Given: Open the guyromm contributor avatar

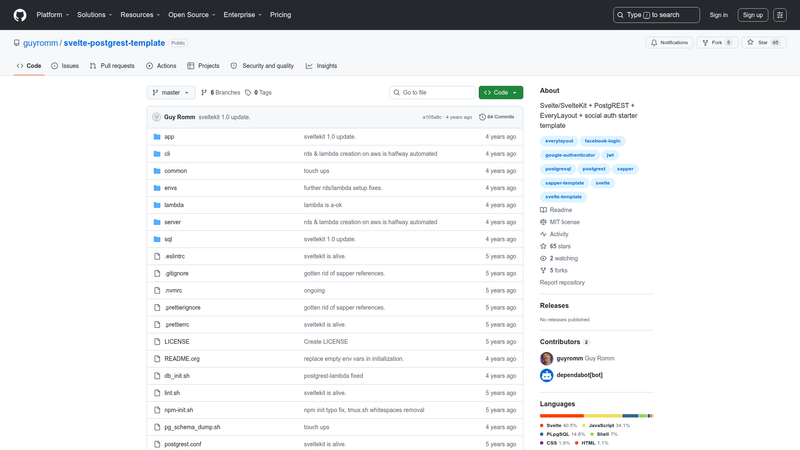Looking at the screenshot, I should [546, 359].
